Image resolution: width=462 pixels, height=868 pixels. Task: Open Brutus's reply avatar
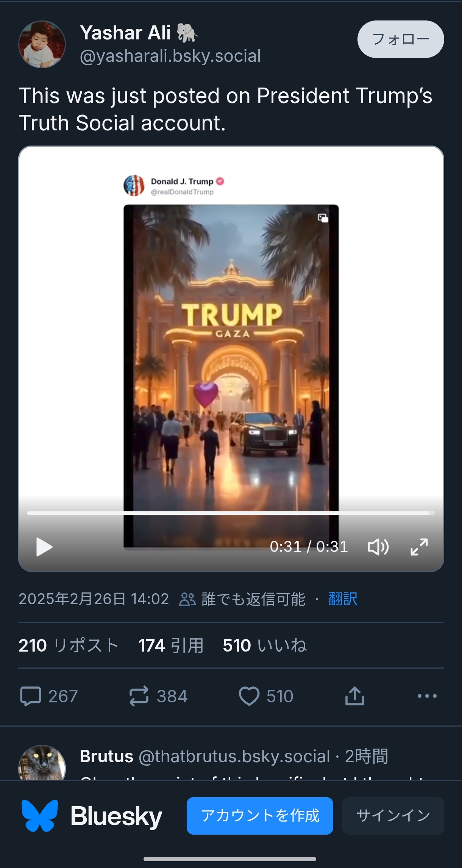pos(42,763)
